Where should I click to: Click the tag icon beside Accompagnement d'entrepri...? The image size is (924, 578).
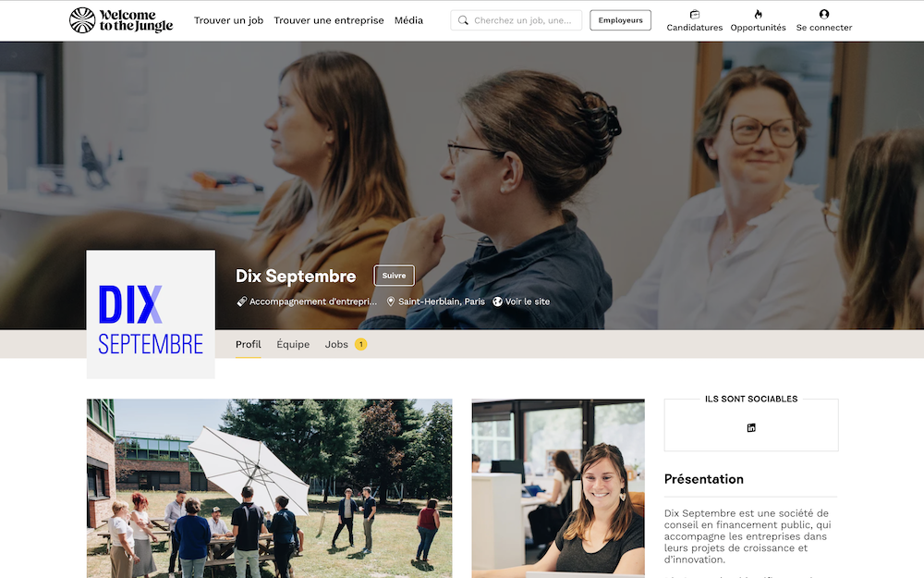point(241,301)
